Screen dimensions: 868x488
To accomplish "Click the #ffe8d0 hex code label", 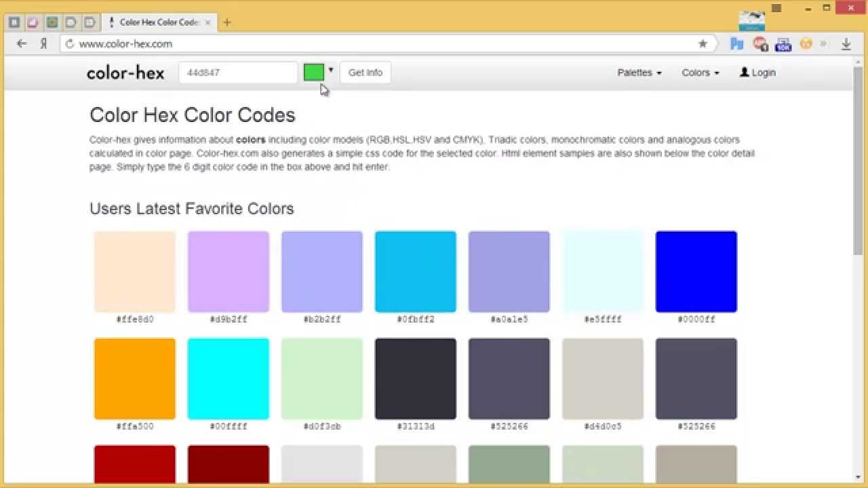I will pyautogui.click(x=135, y=319).
